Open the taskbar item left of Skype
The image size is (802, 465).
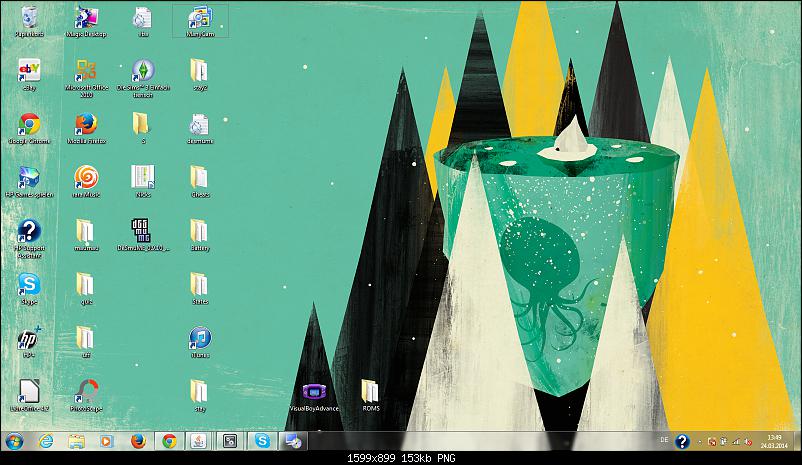(230, 441)
